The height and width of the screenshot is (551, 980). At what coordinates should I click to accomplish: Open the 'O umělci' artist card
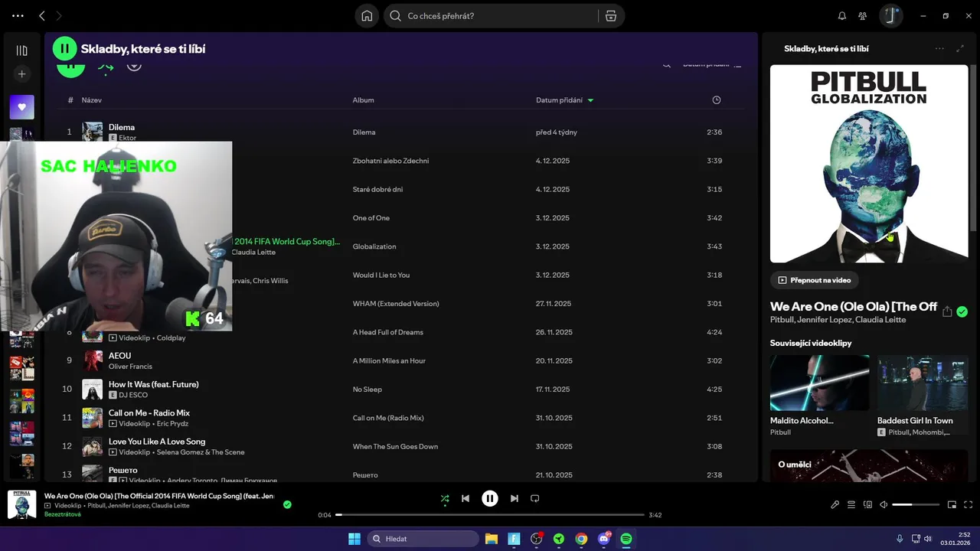[x=869, y=465]
